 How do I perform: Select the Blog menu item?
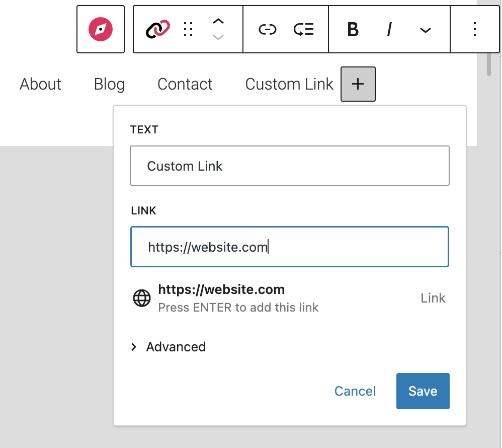[109, 84]
